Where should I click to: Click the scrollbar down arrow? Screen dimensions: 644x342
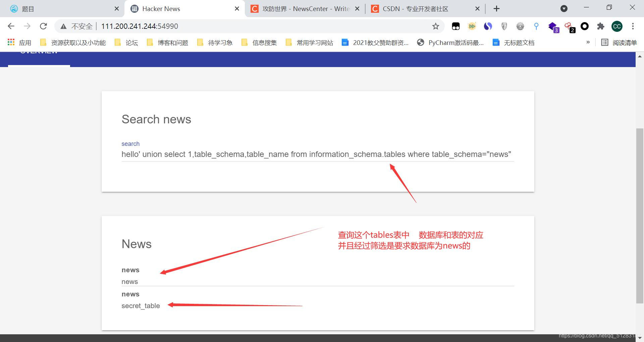pos(640,338)
